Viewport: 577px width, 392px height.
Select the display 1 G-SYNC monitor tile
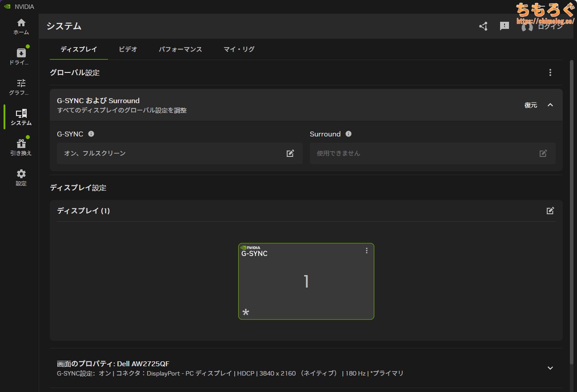pyautogui.click(x=306, y=281)
